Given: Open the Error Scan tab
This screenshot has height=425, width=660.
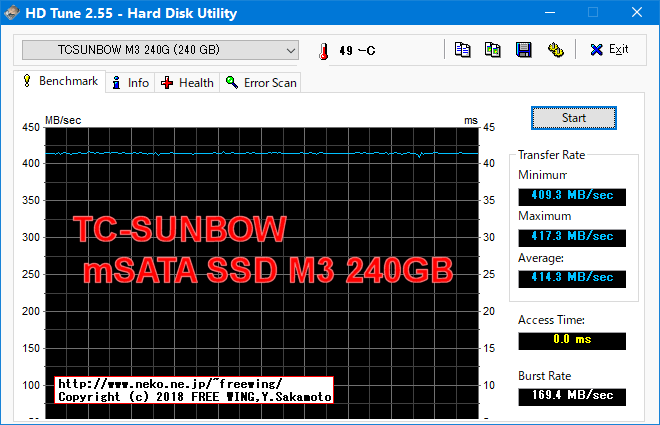Looking at the screenshot, I should click(261, 83).
